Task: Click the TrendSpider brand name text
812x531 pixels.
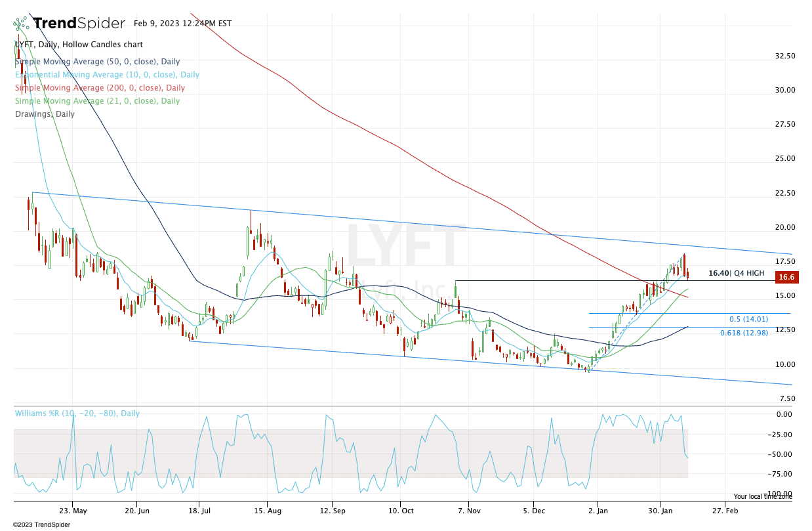Action: (x=79, y=24)
